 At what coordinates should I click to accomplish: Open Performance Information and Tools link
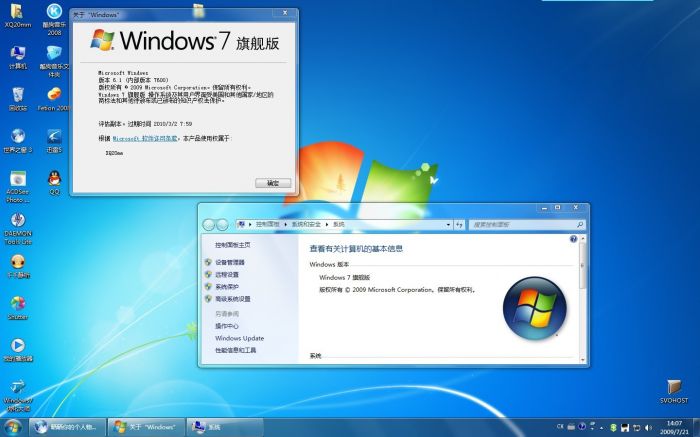click(236, 350)
